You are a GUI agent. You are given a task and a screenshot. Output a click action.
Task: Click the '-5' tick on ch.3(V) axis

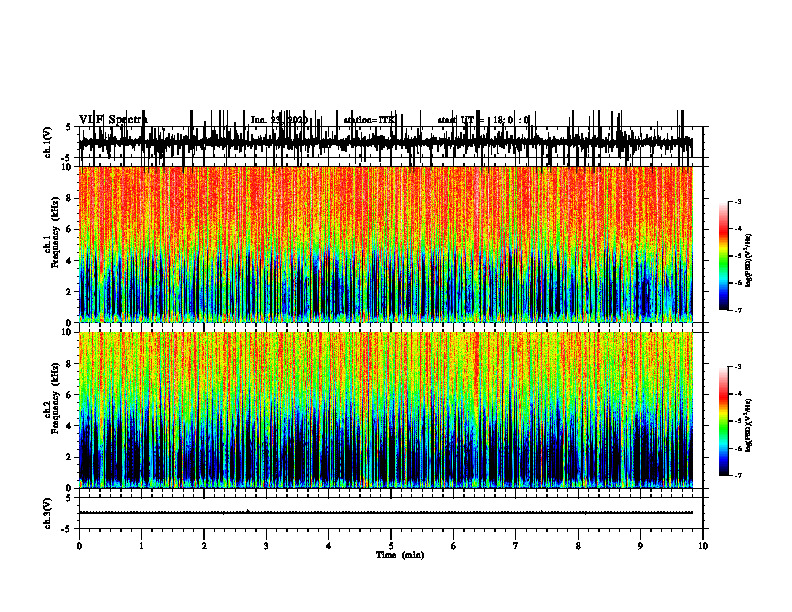67,529
